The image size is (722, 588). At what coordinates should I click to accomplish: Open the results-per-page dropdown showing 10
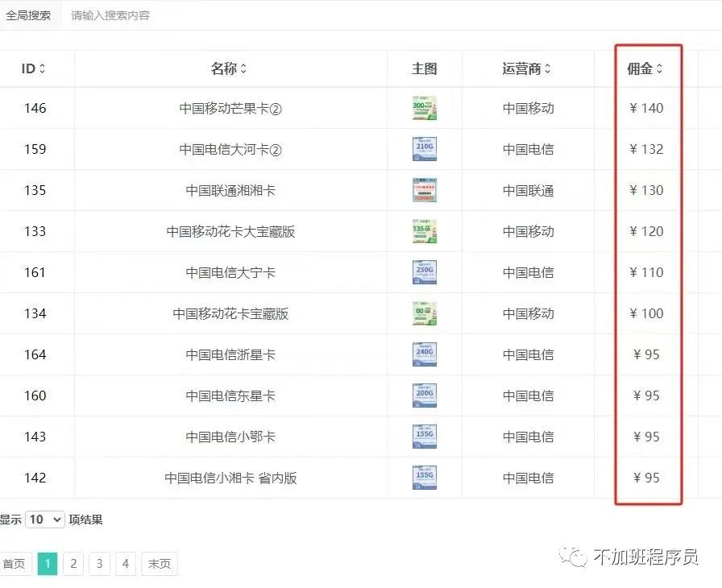click(44, 520)
